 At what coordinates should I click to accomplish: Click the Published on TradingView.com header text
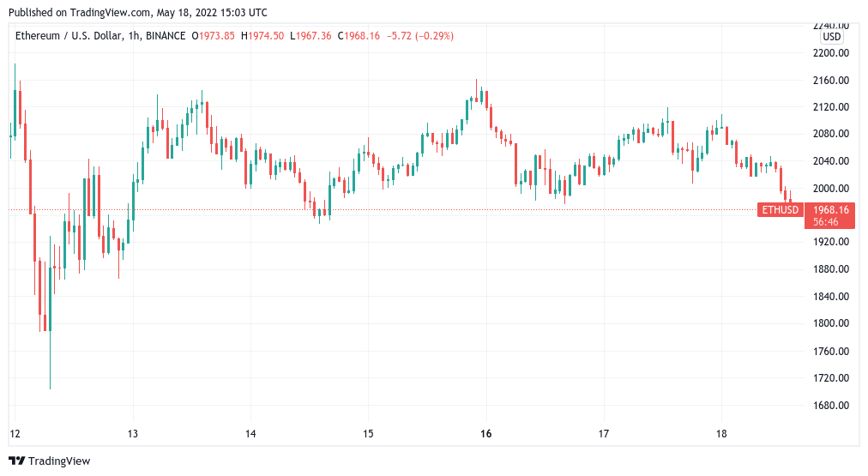[141, 13]
